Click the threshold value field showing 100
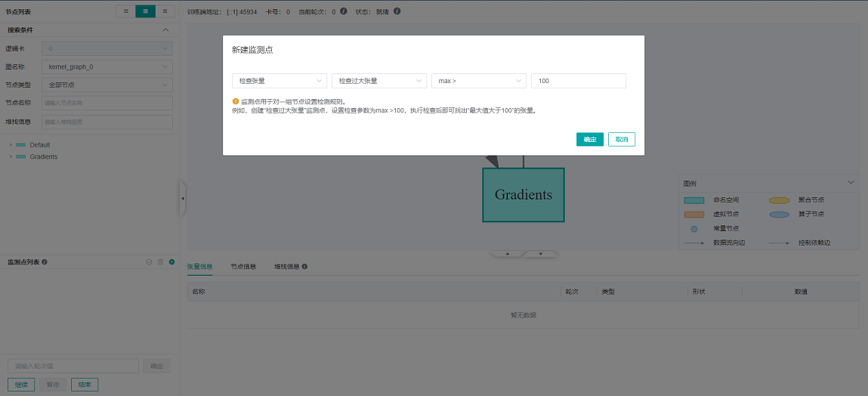This screenshot has width=868, height=396. coord(578,81)
